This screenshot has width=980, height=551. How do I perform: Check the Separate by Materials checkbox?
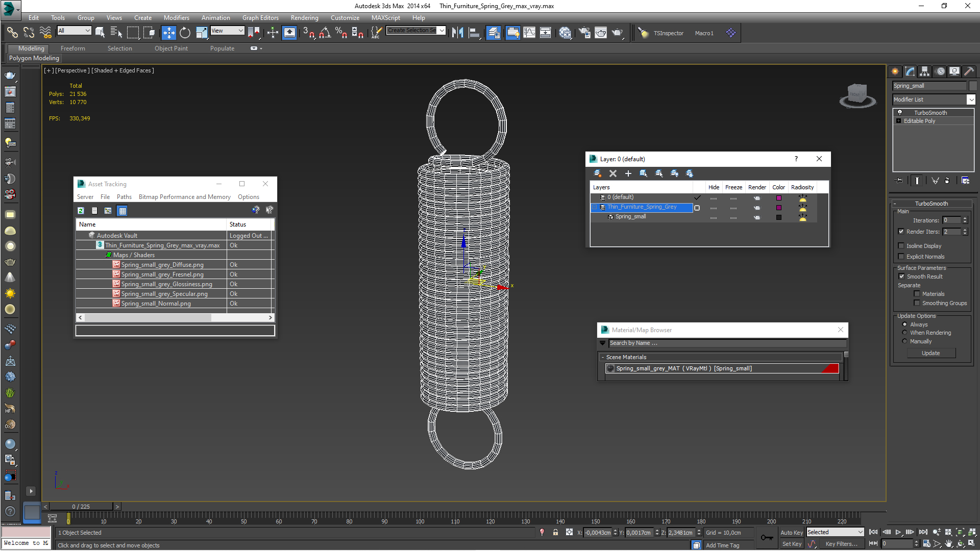(x=917, y=293)
